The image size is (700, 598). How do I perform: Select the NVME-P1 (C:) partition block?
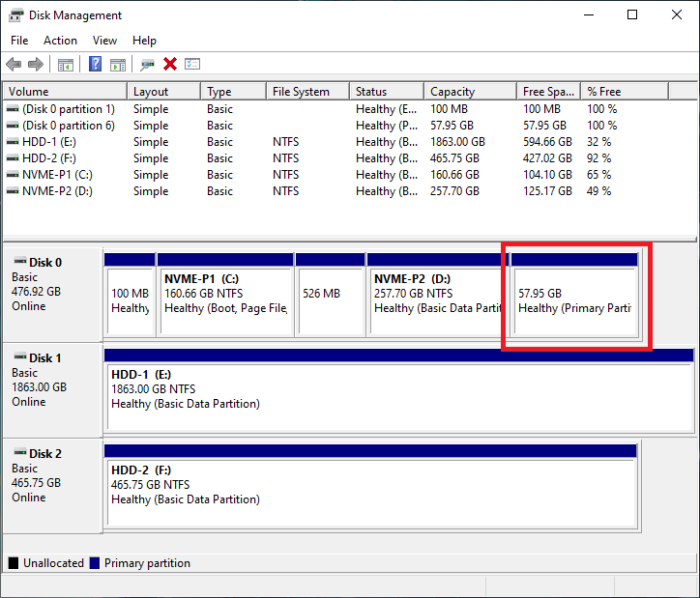point(225,295)
